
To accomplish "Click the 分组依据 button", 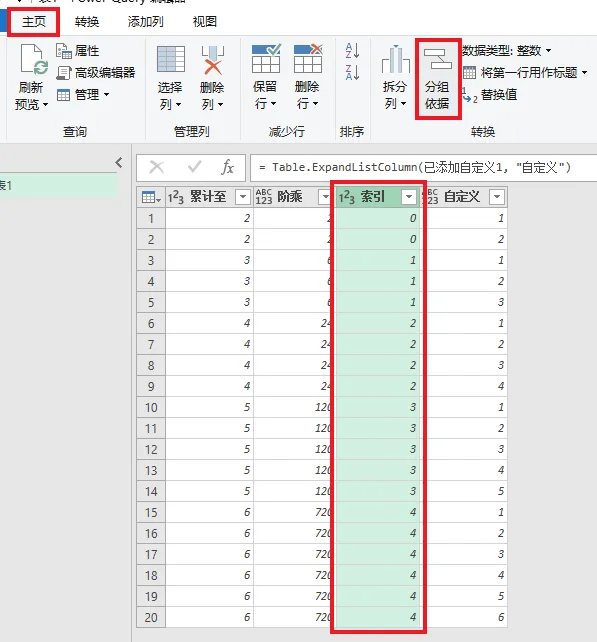I will [438, 79].
